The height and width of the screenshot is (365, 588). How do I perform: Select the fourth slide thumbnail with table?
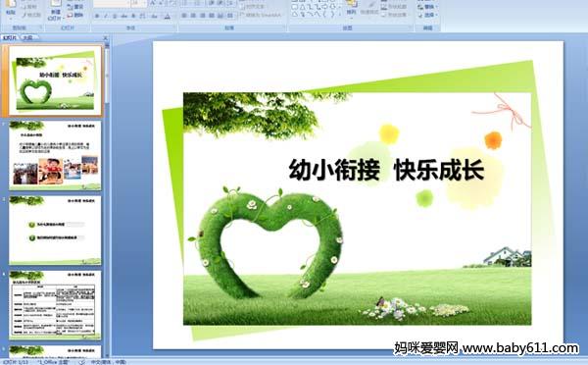coord(55,305)
